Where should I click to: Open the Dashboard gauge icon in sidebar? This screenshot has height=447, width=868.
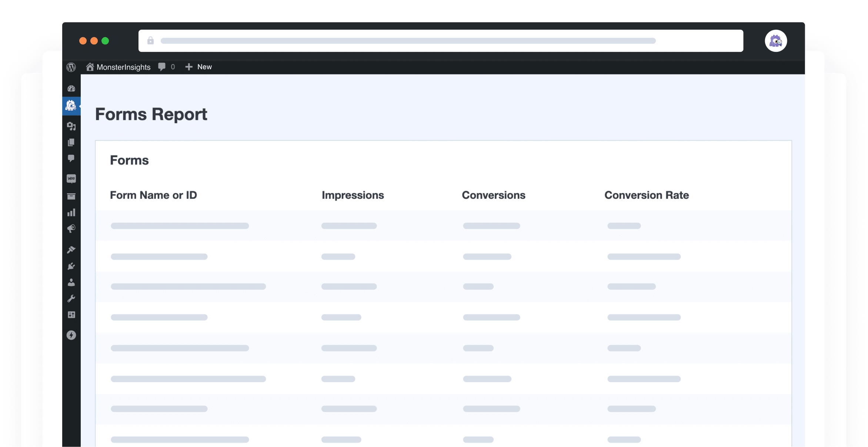(71, 89)
